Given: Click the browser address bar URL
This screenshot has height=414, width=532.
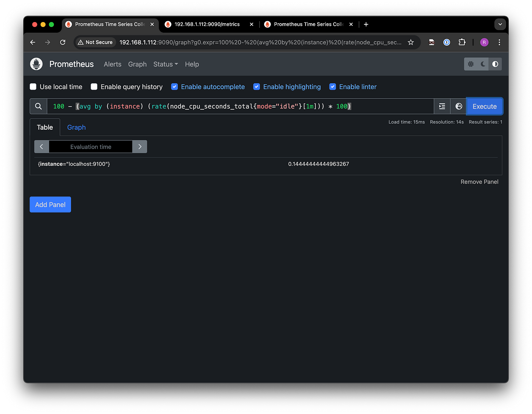Looking at the screenshot, I should 260,42.
